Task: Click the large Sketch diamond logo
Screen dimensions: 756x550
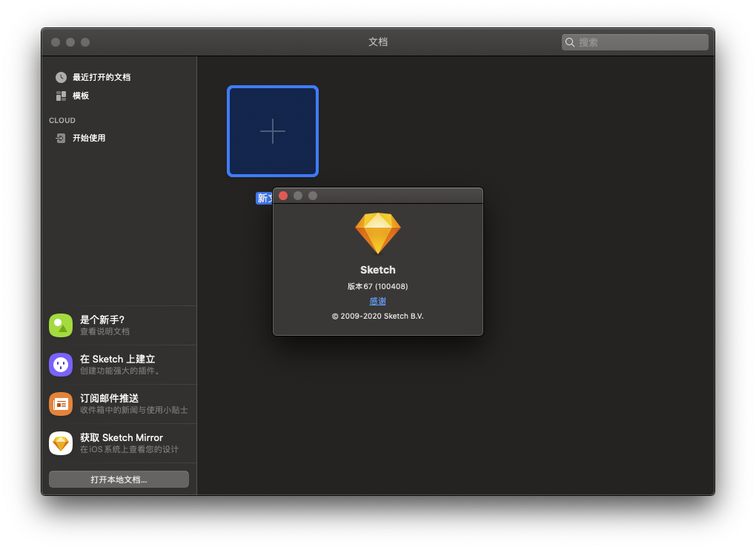Action: pyautogui.click(x=378, y=233)
